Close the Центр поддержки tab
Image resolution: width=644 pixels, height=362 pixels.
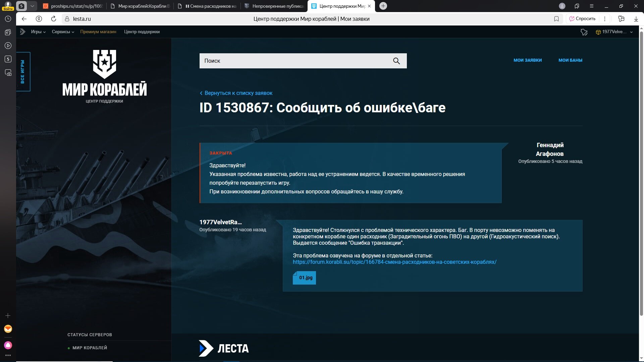pos(369,6)
